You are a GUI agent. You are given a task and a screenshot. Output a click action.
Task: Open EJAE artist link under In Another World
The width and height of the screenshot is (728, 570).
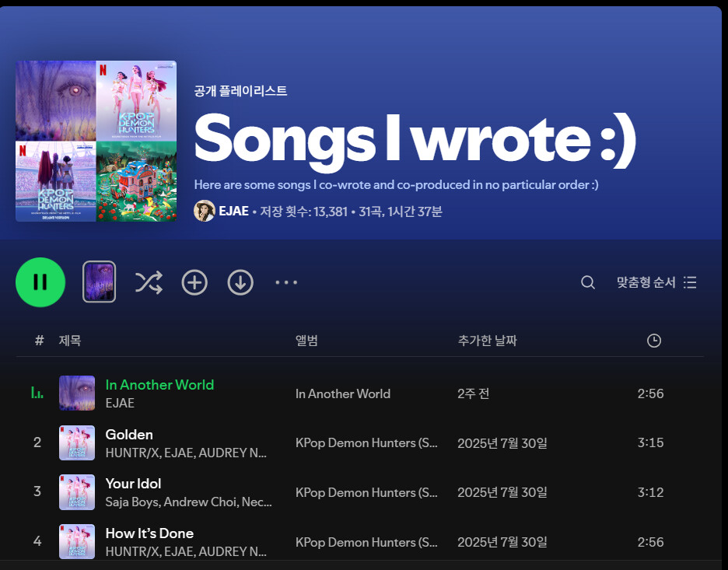tap(120, 403)
